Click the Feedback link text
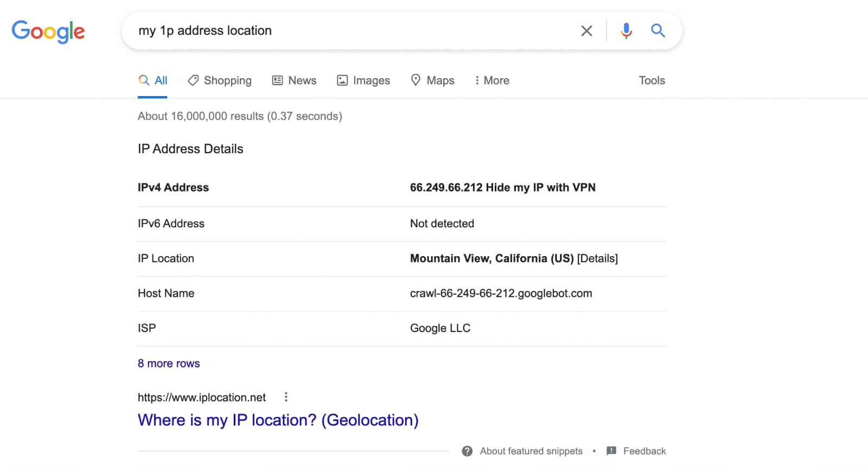 coord(644,451)
